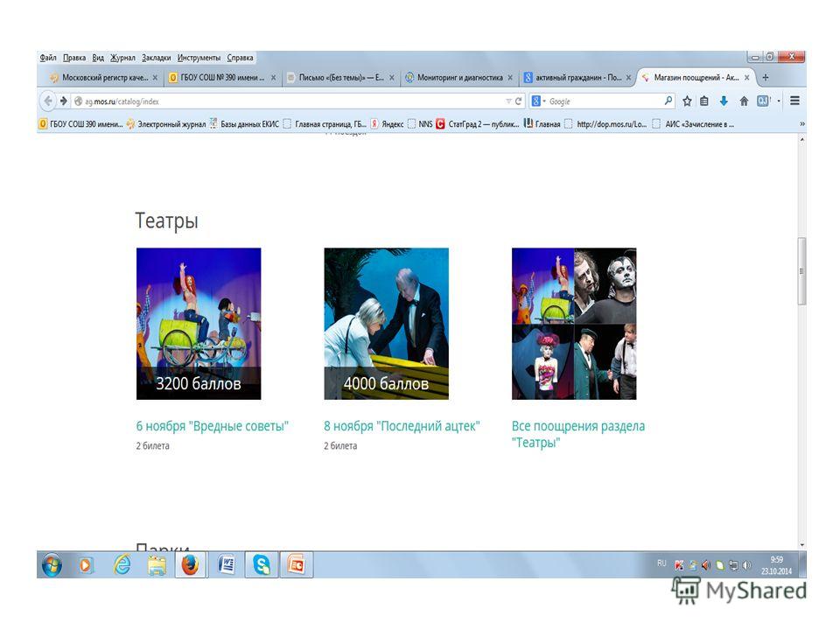The image size is (840, 630).
Task: Open the 'Инструменты' menu
Action: pyautogui.click(x=199, y=58)
